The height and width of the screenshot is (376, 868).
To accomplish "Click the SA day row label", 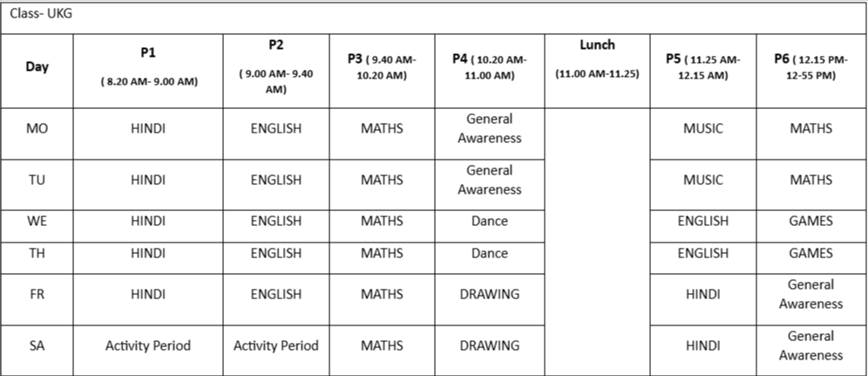I will pyautogui.click(x=37, y=346).
